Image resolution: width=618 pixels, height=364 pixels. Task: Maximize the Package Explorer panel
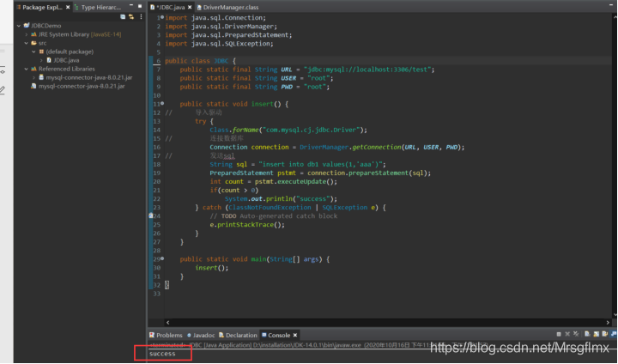tap(140, 6)
